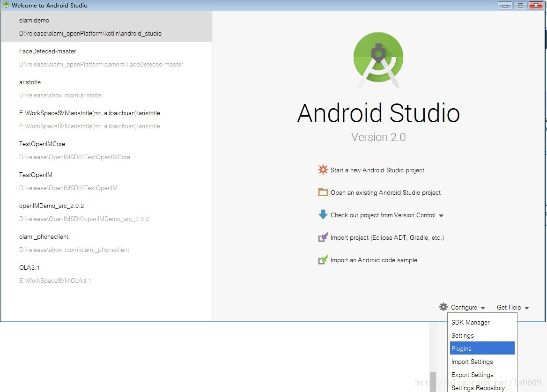547x392 pixels.
Task: Click path E:\WorkSpaceSVN\OLA3.1
Action: click(55, 281)
